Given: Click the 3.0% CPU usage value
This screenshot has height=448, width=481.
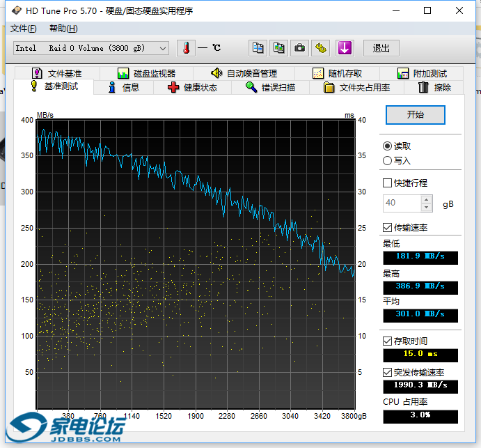Looking at the screenshot, I should pyautogui.click(x=420, y=417).
